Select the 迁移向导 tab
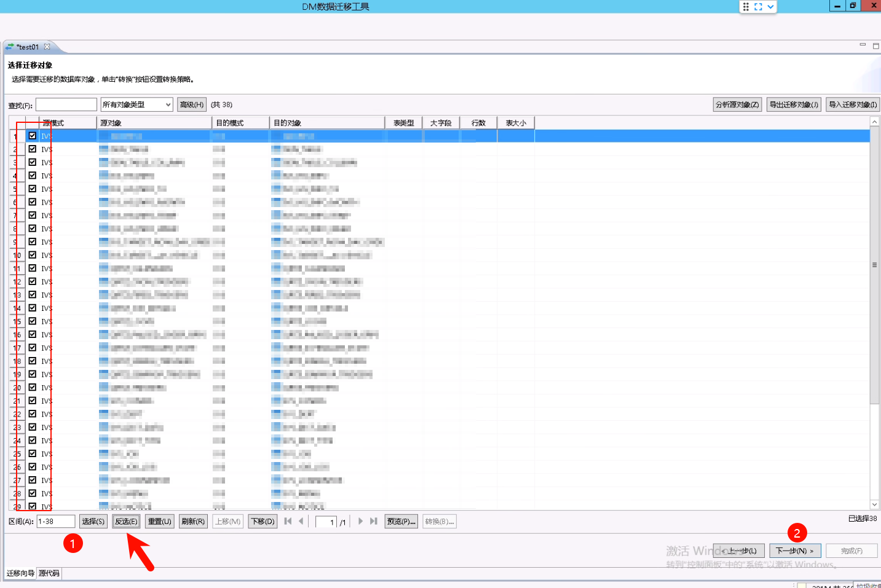The image size is (881, 588). point(20,573)
